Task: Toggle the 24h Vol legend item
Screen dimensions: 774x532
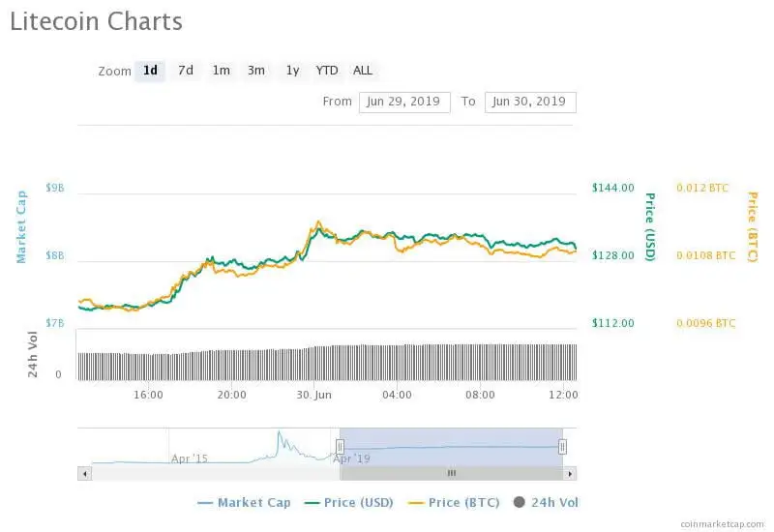Action: click(546, 502)
